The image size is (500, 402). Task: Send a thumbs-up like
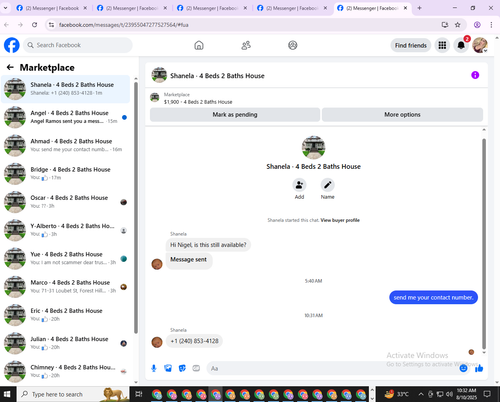[479, 368]
